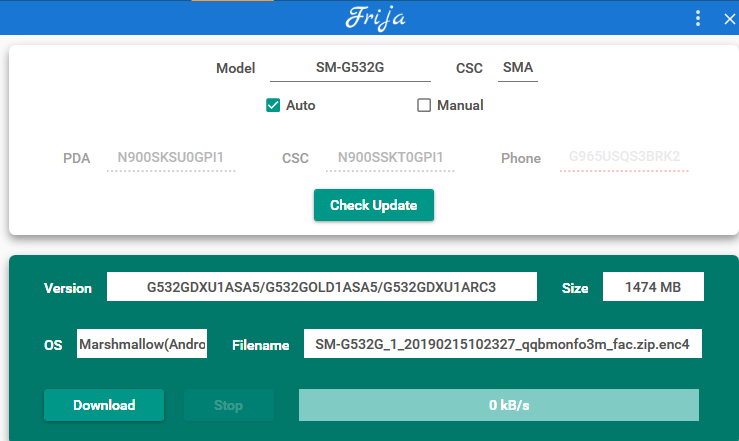Click the PDA field N900SKSU0GPI1
Screen dimensions: 739x441
[x=171, y=158]
